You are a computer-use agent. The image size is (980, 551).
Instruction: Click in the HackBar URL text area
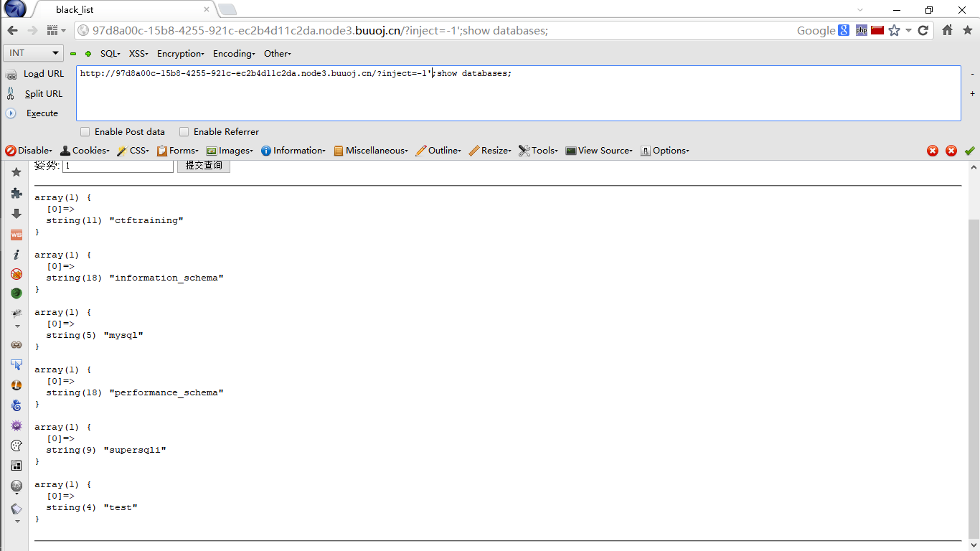pyautogui.click(x=518, y=93)
